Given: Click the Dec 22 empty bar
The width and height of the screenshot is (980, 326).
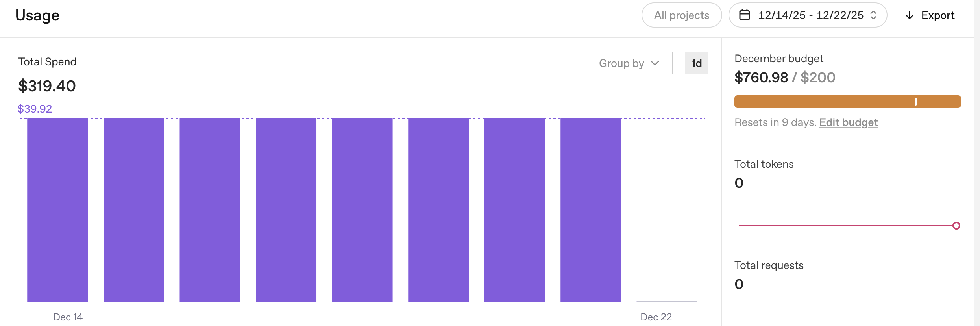Looking at the screenshot, I should [667, 301].
